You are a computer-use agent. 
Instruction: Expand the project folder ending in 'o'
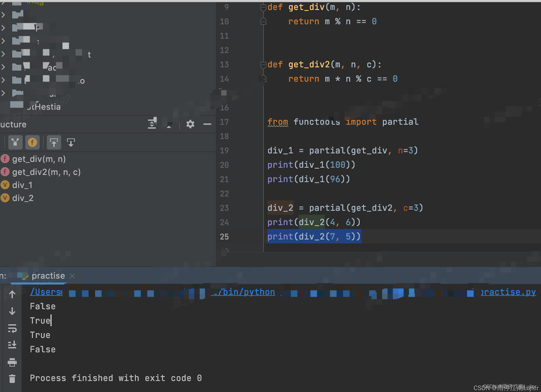pyautogui.click(x=3, y=80)
